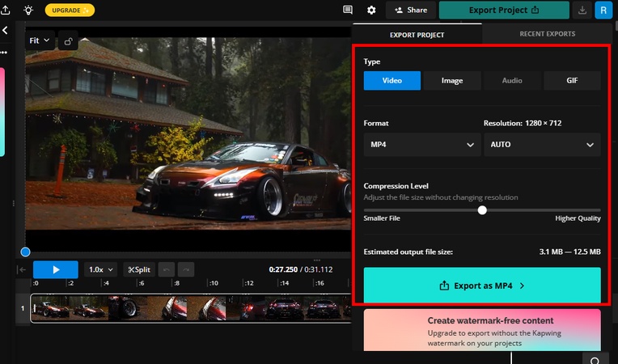Click the Split button
The height and width of the screenshot is (364, 618).
pyautogui.click(x=139, y=269)
